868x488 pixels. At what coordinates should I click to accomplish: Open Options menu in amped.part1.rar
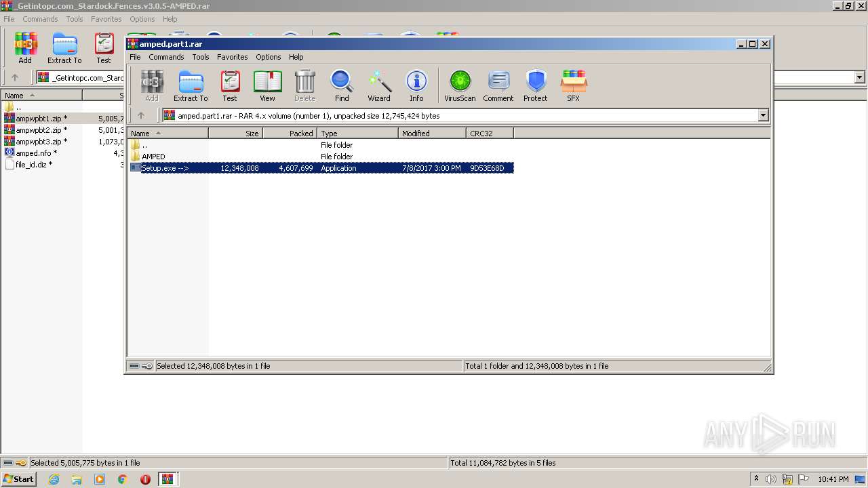268,57
